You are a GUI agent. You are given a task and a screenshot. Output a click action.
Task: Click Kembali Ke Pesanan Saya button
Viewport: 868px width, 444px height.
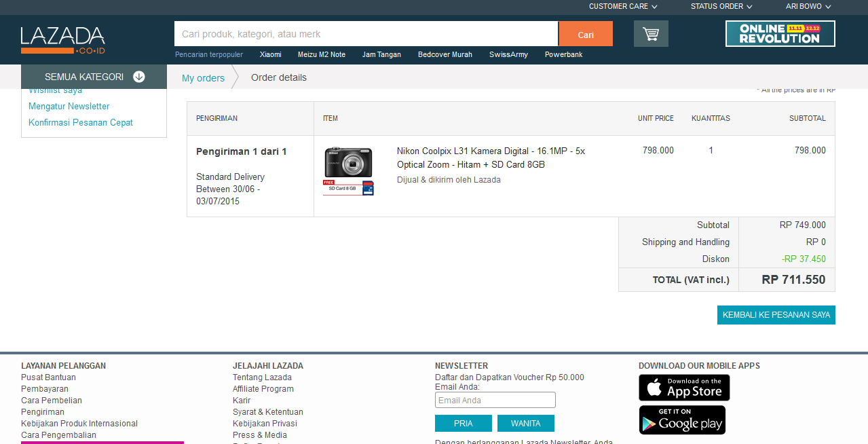click(x=776, y=315)
